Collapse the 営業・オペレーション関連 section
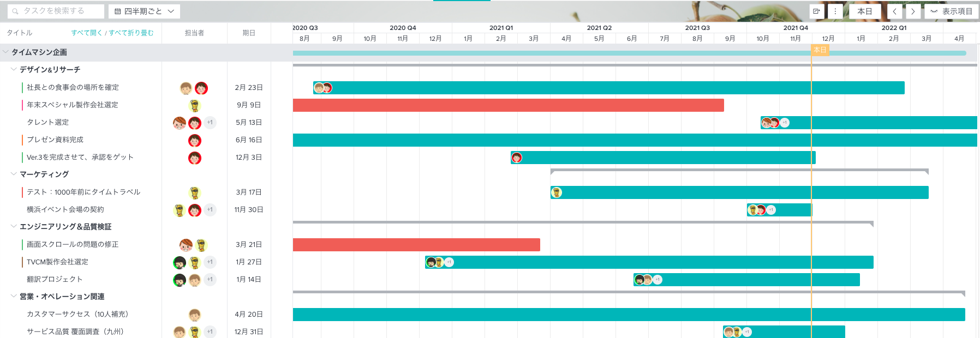 (14, 296)
